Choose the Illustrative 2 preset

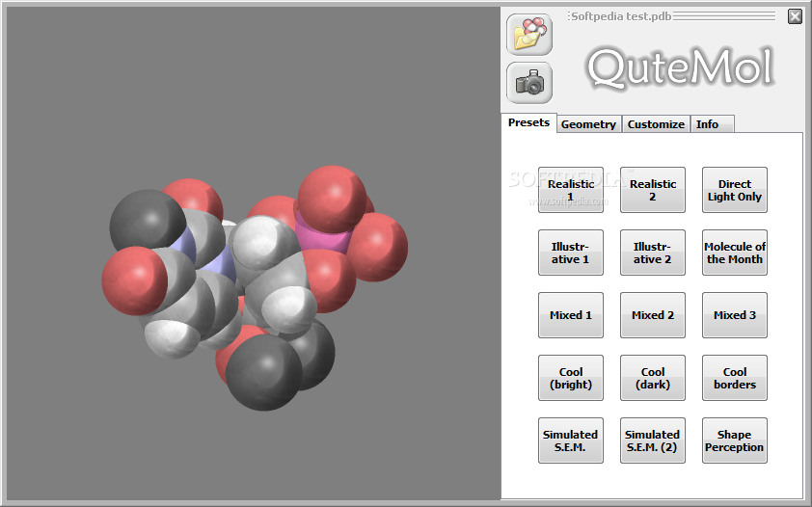(653, 253)
